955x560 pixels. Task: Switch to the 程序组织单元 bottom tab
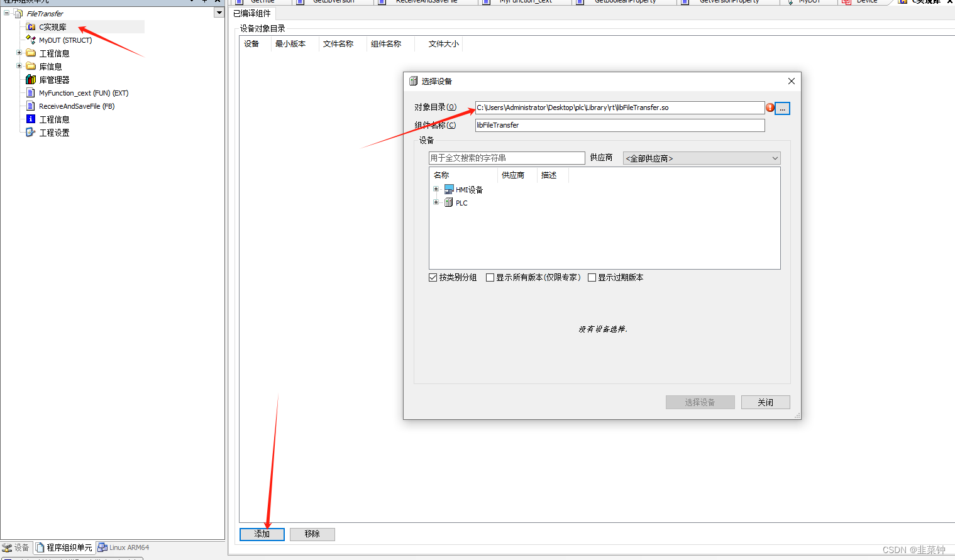64,547
